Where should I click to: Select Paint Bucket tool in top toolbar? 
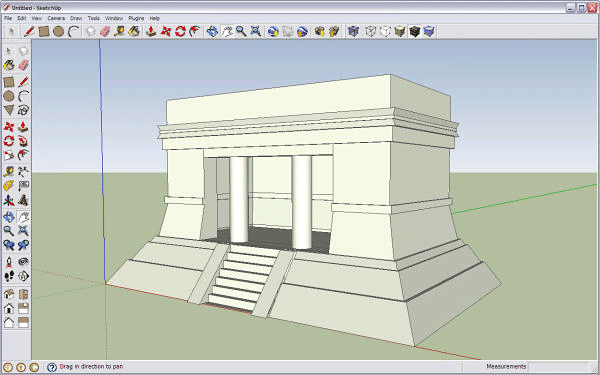(134, 31)
